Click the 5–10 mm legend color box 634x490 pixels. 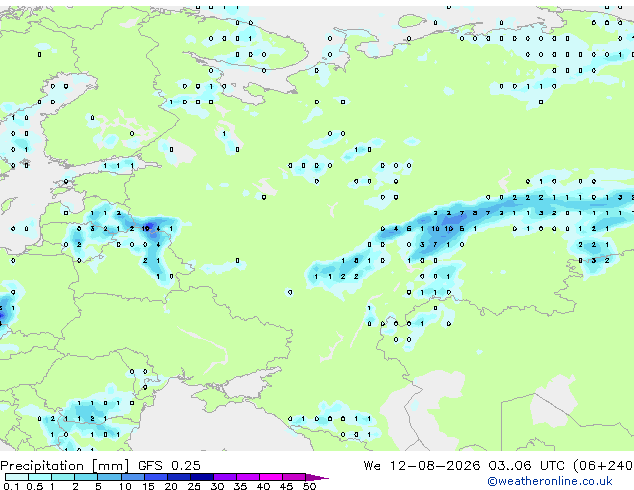click(109, 477)
